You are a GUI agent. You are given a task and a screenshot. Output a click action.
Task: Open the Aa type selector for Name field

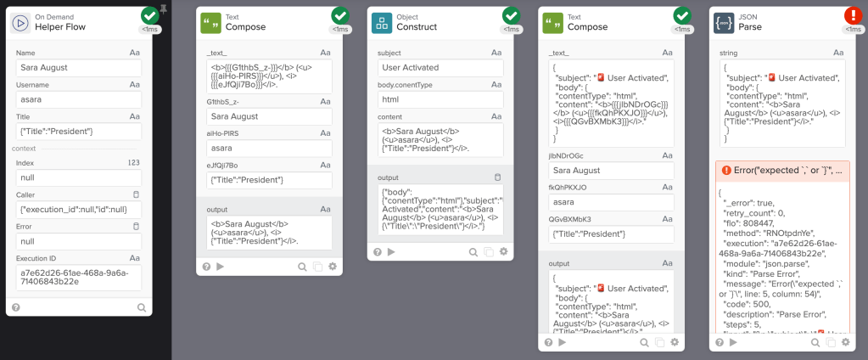(x=135, y=53)
